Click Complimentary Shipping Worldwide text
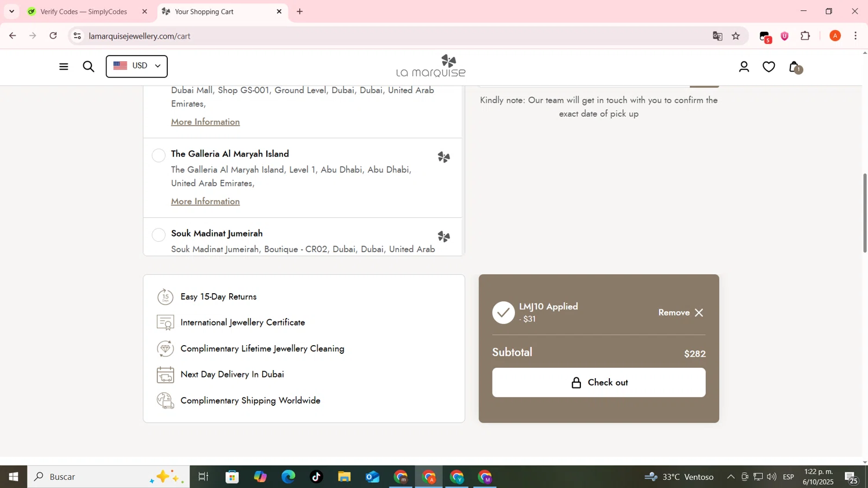Screen dimensions: 868x488 coord(251,401)
